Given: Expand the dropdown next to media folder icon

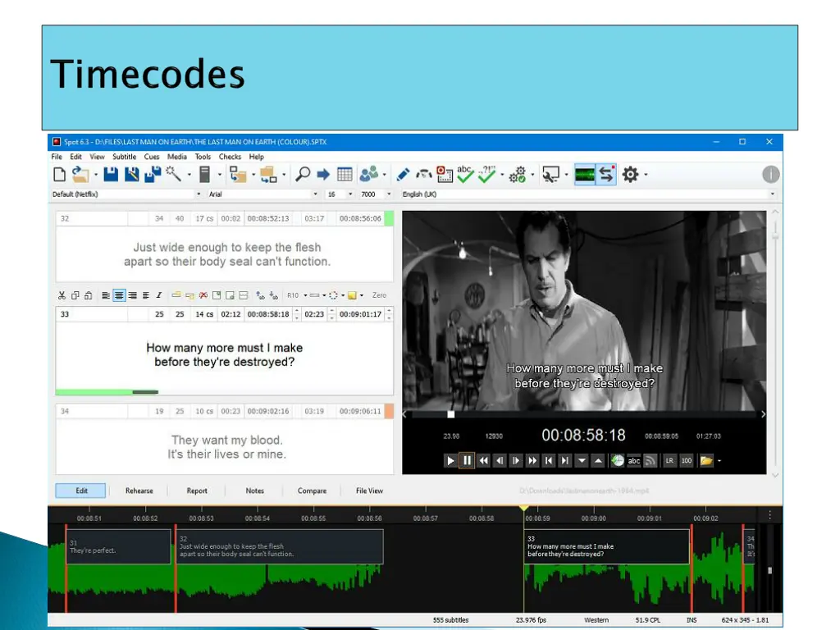Looking at the screenshot, I should (x=719, y=461).
